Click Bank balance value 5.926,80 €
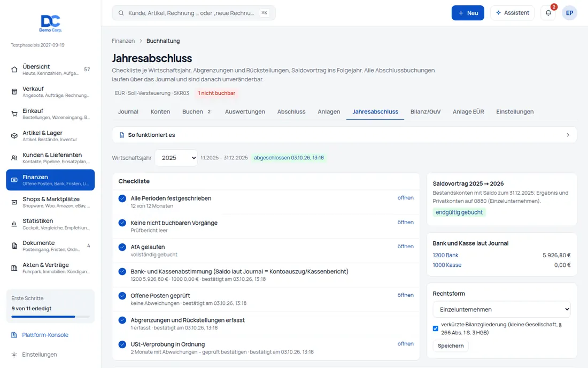Viewport: 588px width, 368px height. tap(556, 255)
